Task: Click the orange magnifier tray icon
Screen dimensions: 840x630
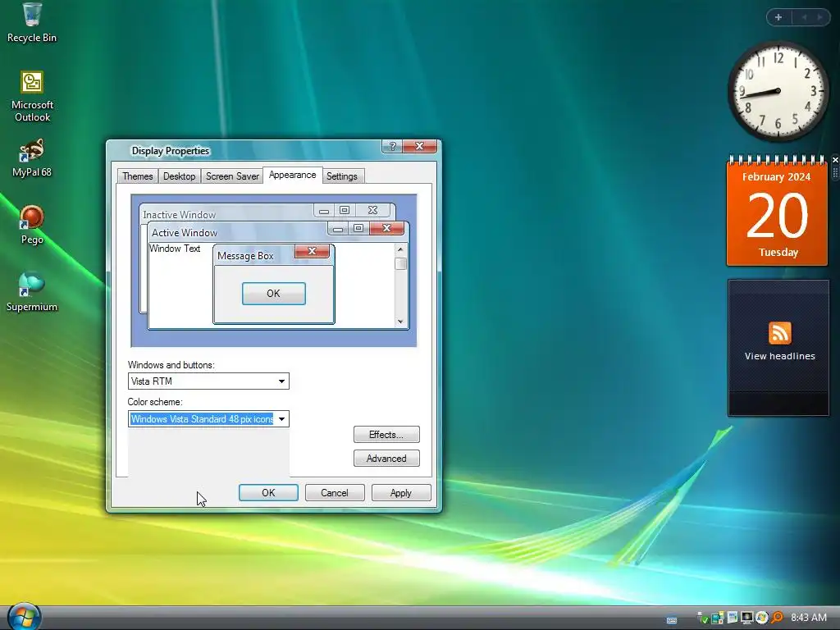Action: 777,618
